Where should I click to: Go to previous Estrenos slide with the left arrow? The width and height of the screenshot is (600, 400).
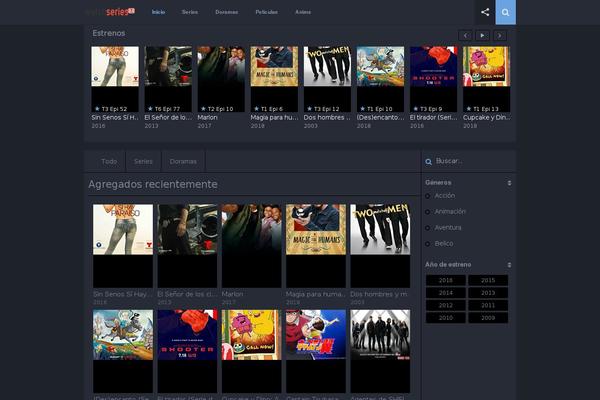click(465, 36)
